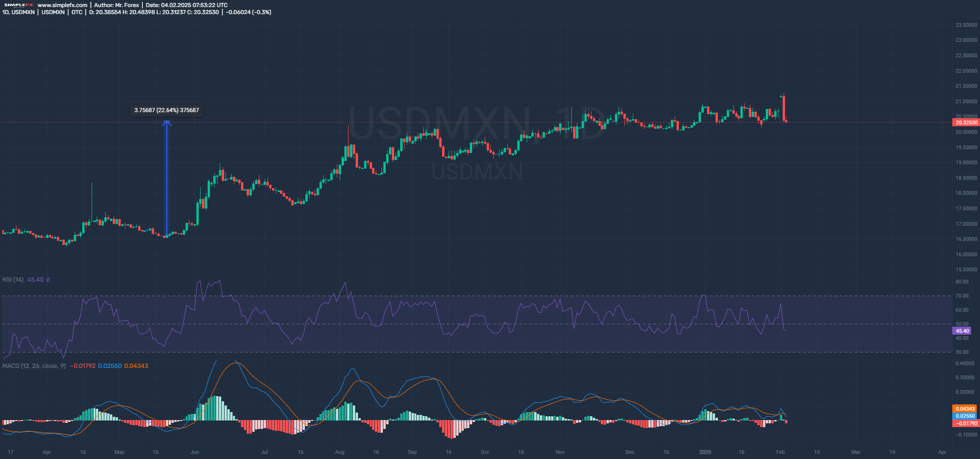
Task: Click the measurement tooltip showing 22.64%
Action: pos(167,110)
